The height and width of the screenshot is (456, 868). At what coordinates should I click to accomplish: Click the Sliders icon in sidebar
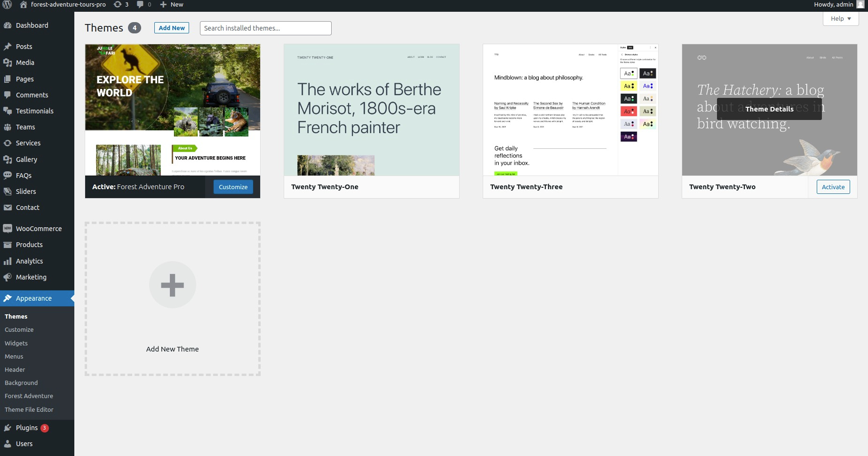point(8,192)
